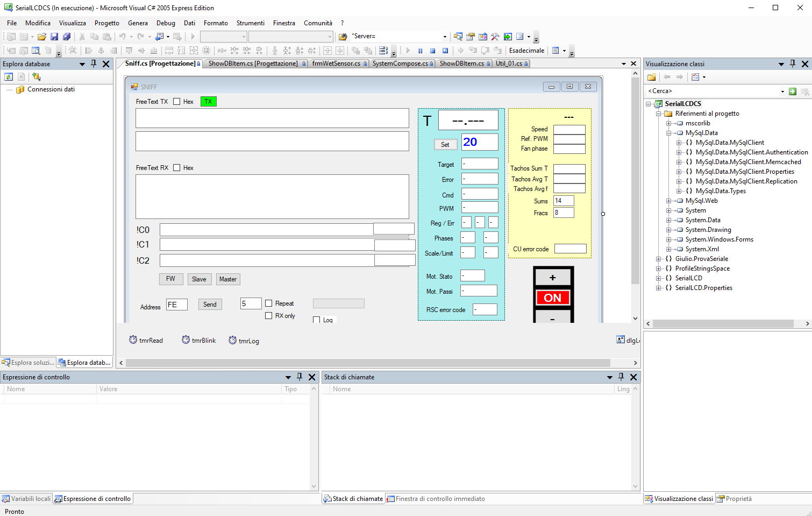Switch to the Util_01.cs tab
Image resolution: width=812 pixels, height=516 pixels.
tap(512, 63)
